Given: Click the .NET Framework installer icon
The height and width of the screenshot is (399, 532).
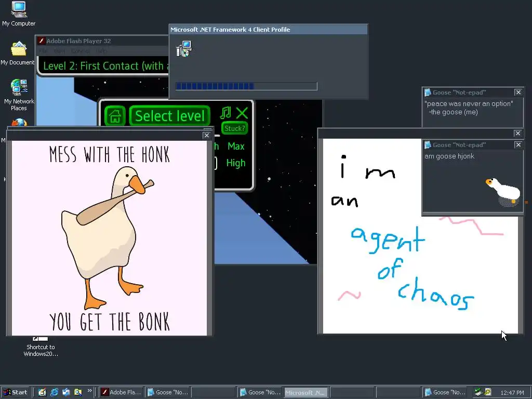Looking at the screenshot, I should 184,48.
